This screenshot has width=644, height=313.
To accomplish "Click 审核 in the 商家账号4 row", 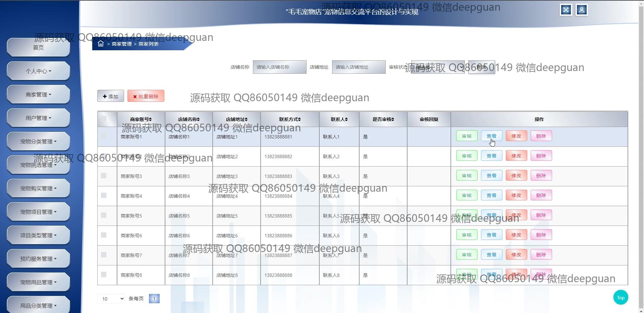I will pos(467,195).
